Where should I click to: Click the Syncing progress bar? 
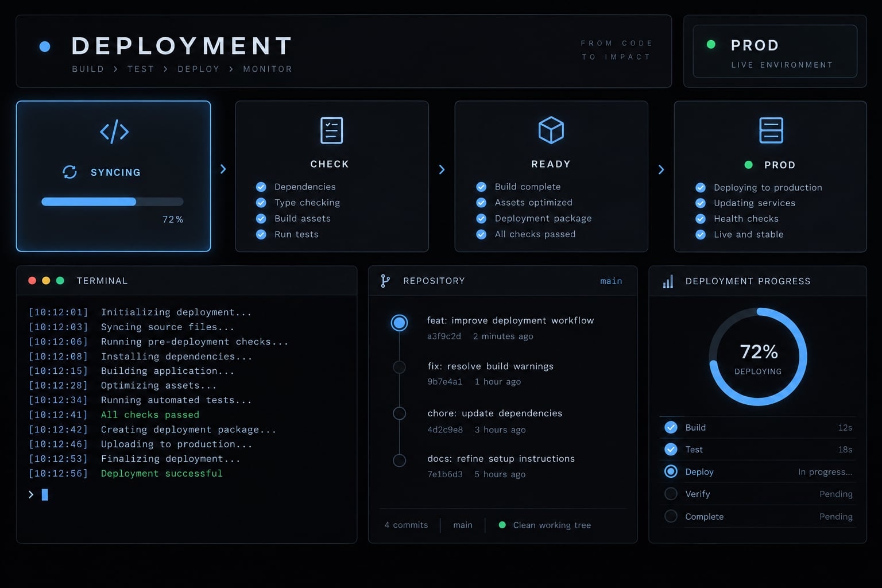tap(113, 202)
